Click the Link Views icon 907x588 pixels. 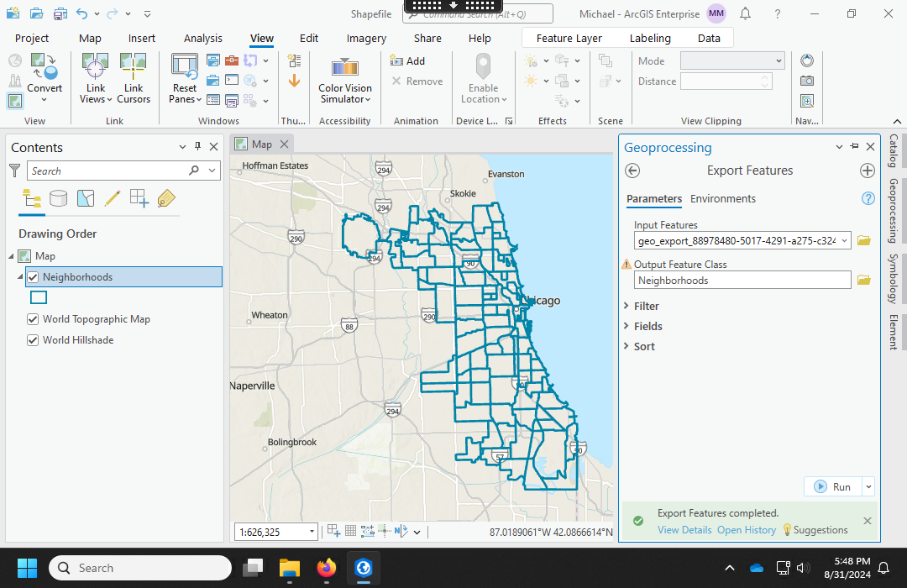[95, 67]
